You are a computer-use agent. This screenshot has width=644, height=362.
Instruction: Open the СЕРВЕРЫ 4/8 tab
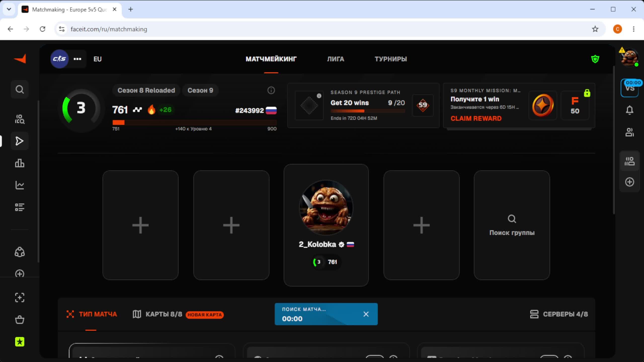[x=559, y=314]
